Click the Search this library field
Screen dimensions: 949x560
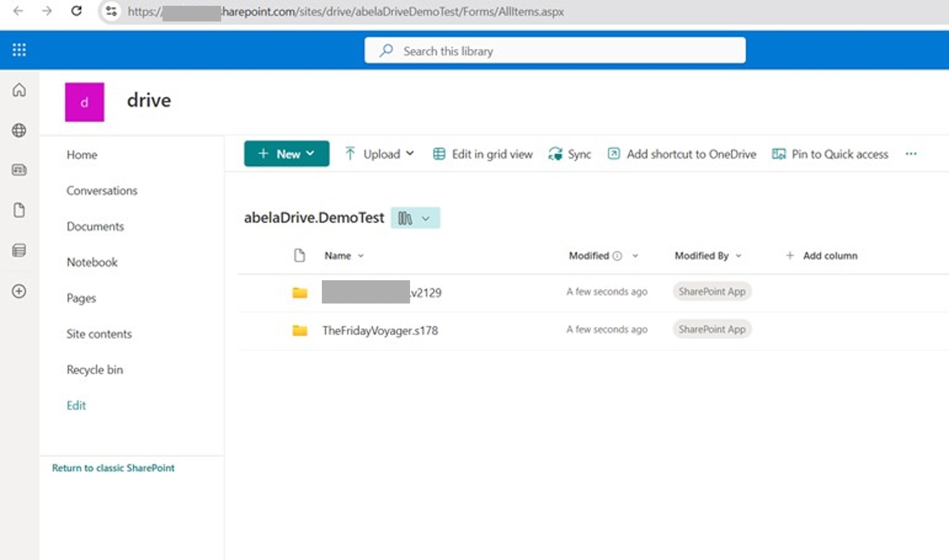(x=555, y=51)
